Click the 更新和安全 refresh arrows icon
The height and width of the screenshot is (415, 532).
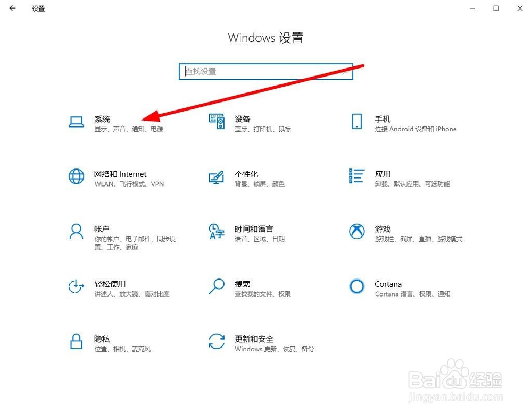click(217, 341)
